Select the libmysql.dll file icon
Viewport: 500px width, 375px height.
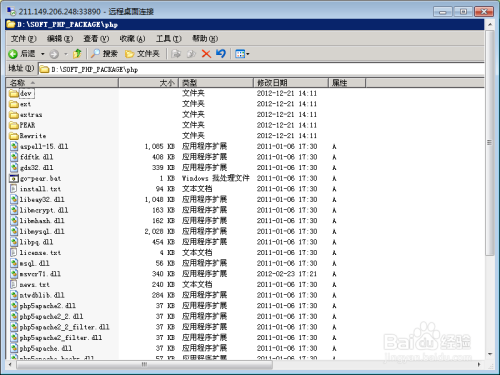(x=14, y=231)
